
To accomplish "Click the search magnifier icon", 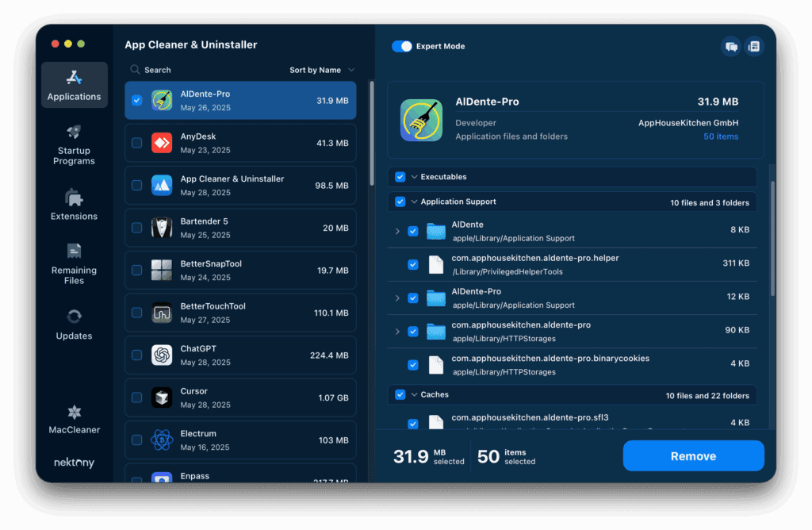I will tap(135, 69).
